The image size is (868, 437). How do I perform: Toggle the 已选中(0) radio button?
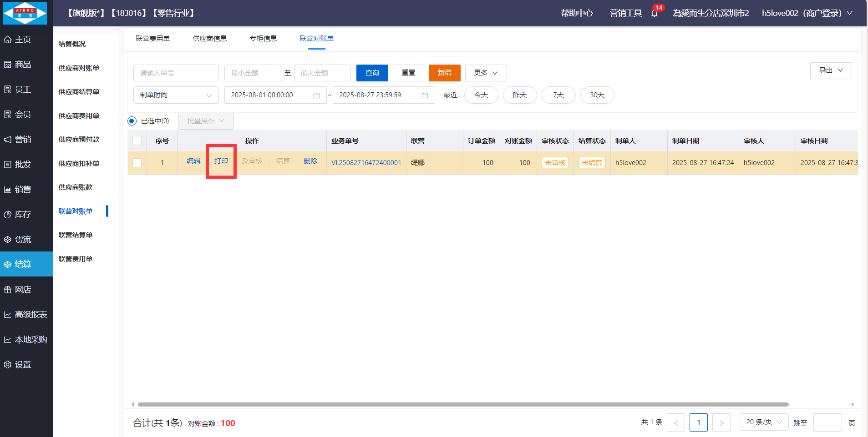132,121
